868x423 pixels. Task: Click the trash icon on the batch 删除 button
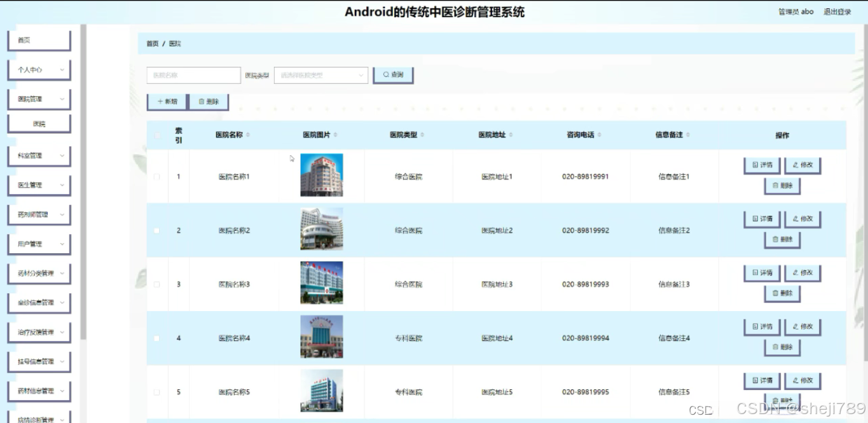click(203, 101)
